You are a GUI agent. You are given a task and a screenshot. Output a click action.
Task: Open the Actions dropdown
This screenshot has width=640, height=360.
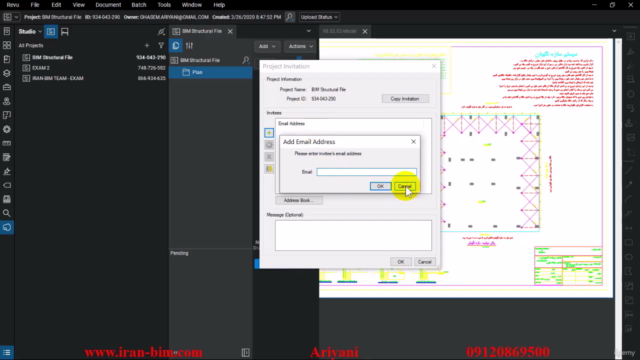[300, 47]
